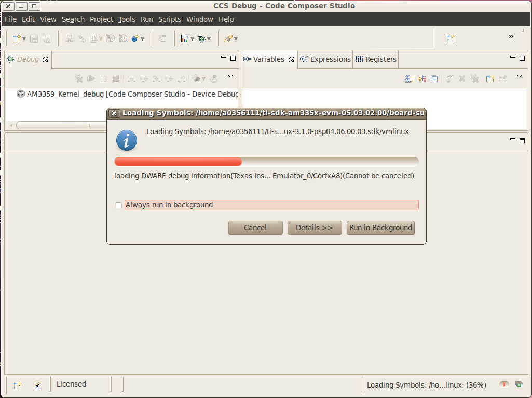Open the Variables view menu arrow
The height and width of the screenshot is (398, 532).
pos(520,77)
